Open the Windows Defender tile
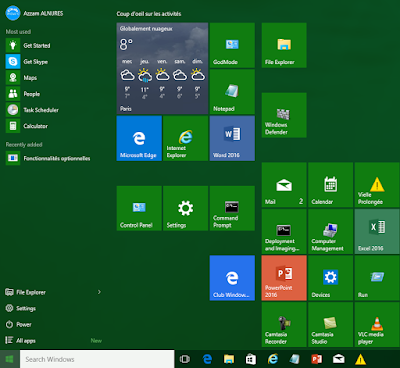 (284, 115)
